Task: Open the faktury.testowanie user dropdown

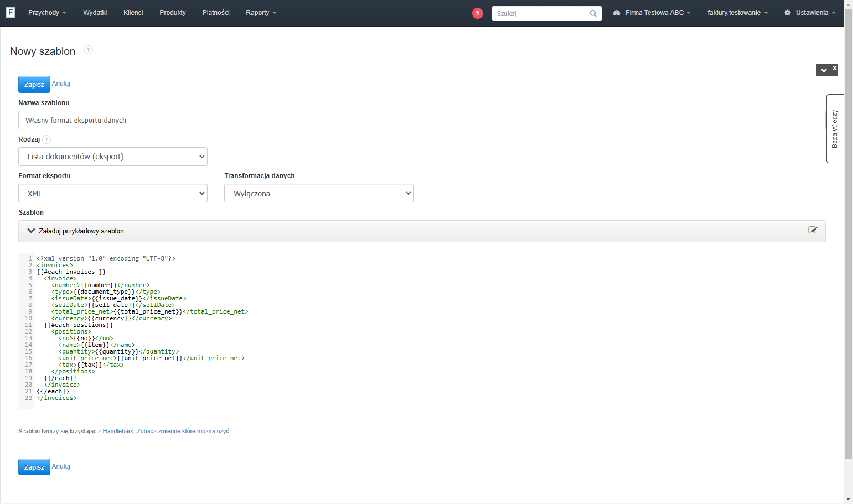Action: [x=738, y=13]
